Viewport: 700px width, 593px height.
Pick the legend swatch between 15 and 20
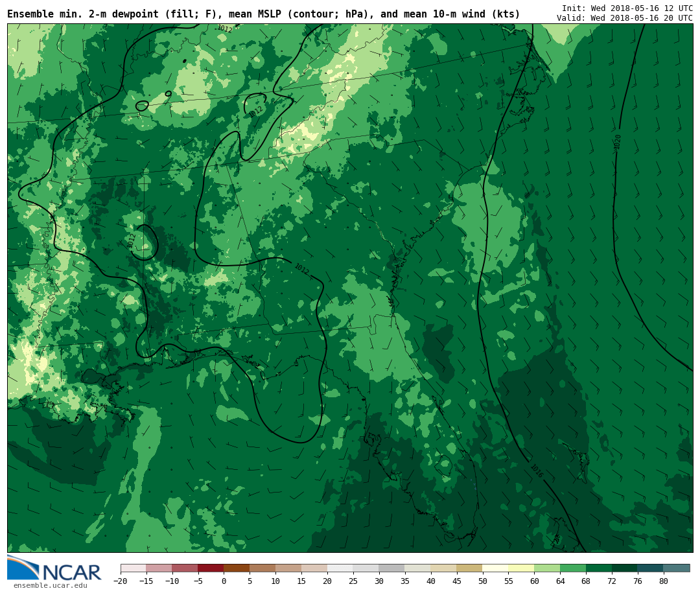point(315,568)
